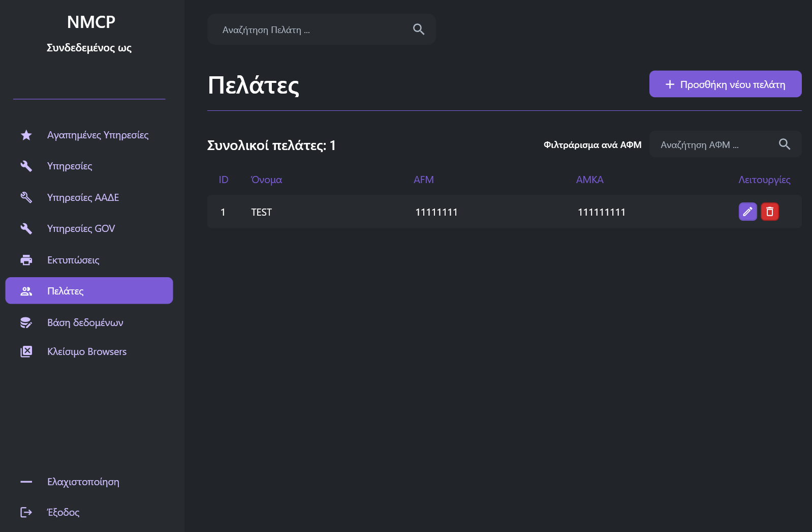
Task: Click the Όνομα column header
Action: coord(266,180)
